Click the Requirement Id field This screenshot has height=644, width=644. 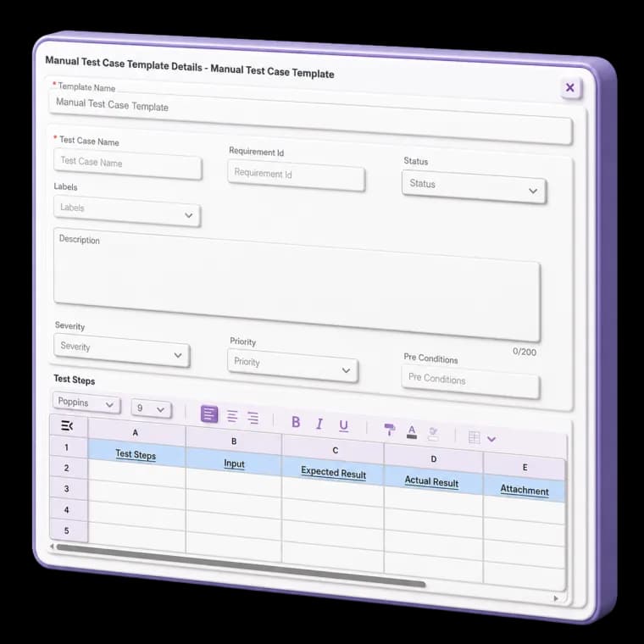296,175
